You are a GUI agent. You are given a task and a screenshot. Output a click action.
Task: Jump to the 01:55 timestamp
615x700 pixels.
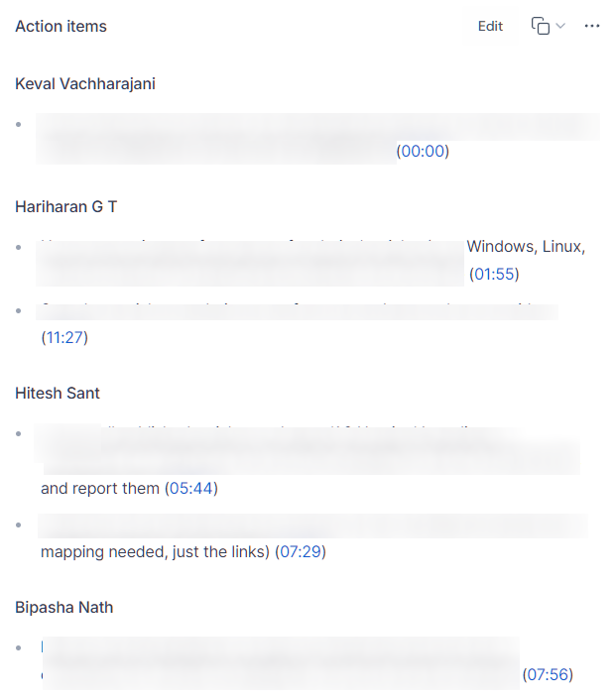pos(494,274)
